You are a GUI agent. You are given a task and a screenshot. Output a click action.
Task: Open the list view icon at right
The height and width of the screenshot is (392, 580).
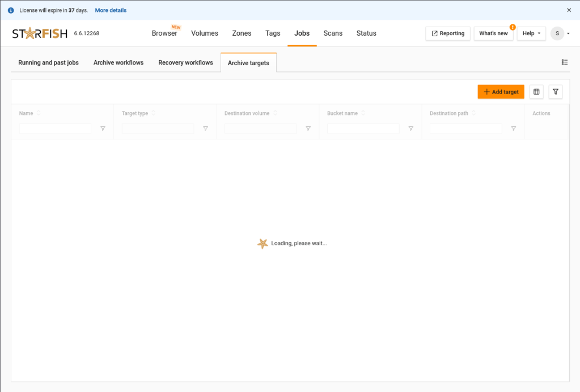[x=565, y=62]
